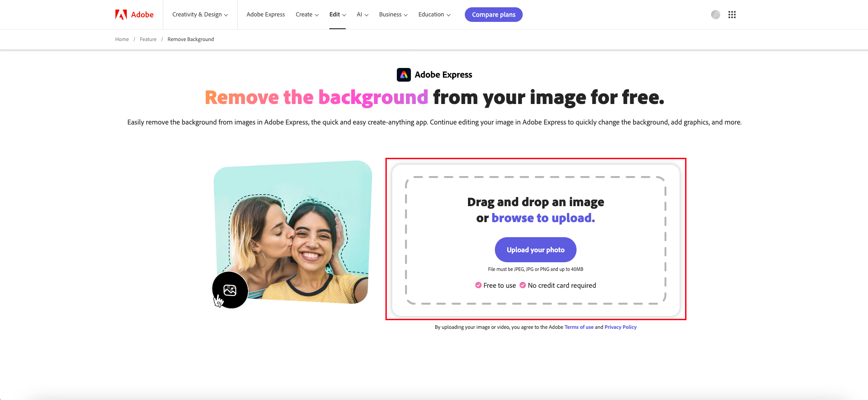
Task: Open the Privacy Policy link
Action: point(620,327)
